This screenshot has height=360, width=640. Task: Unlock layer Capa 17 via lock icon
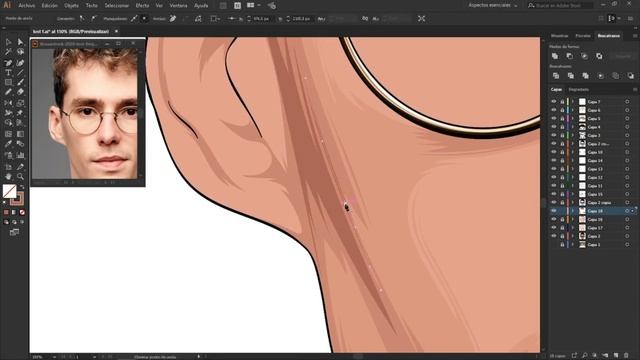click(562, 228)
